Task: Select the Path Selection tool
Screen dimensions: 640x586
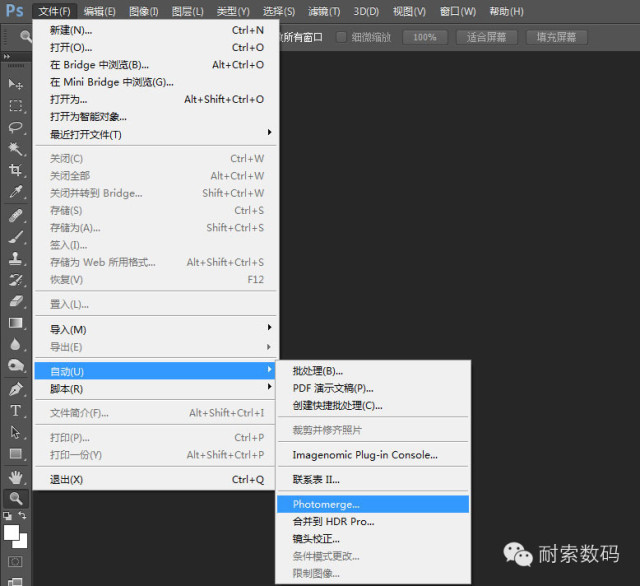Action: (16, 432)
